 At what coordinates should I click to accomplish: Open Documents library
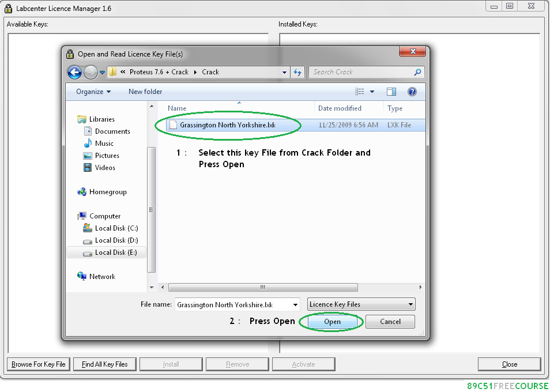pos(112,131)
